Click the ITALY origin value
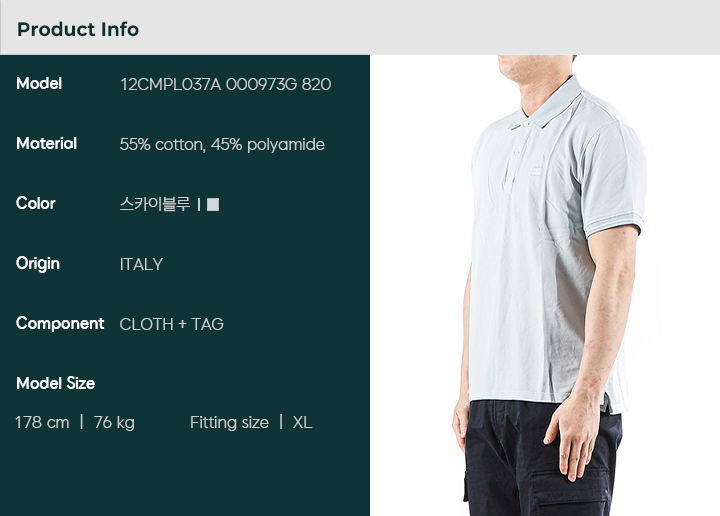Viewport: 720px width, 516px height. pyautogui.click(x=141, y=264)
